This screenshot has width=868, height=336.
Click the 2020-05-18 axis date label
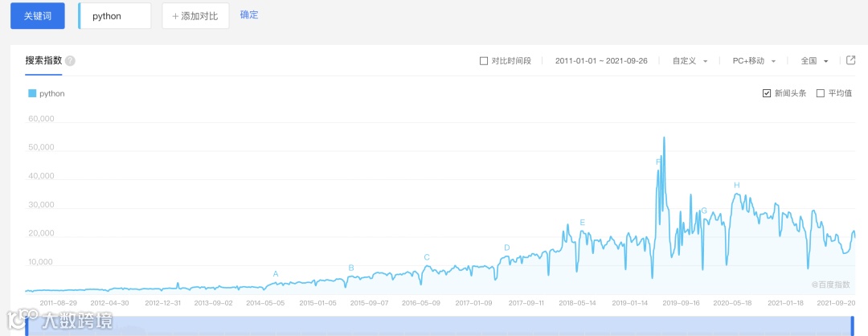coord(732,303)
